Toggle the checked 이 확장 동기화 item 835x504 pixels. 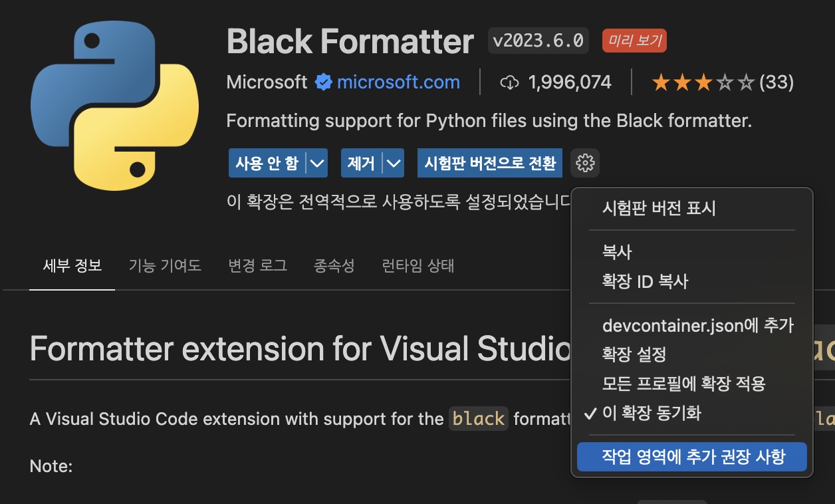(691, 414)
